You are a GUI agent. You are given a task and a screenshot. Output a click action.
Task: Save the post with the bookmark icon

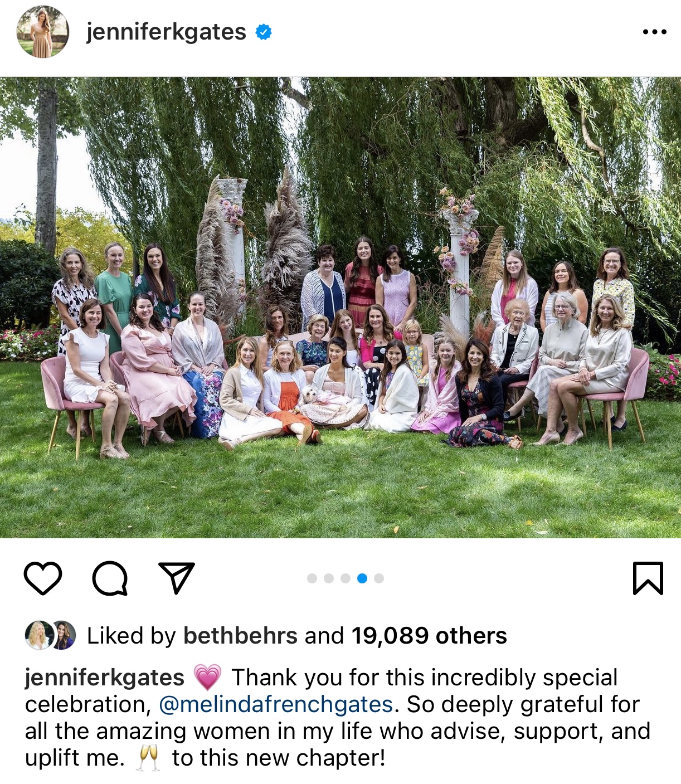point(648,578)
